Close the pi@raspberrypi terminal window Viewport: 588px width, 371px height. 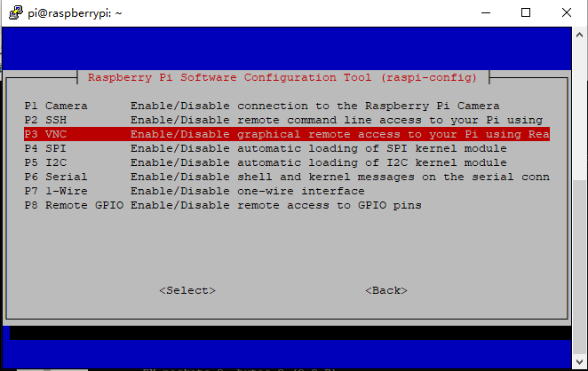point(567,12)
